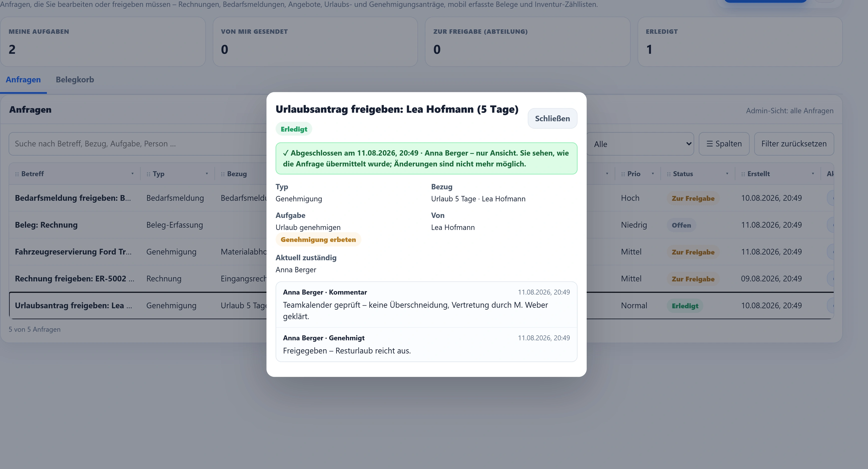Open the Betreff column sort arrow
Screen dimensions: 868x469
(x=132, y=174)
